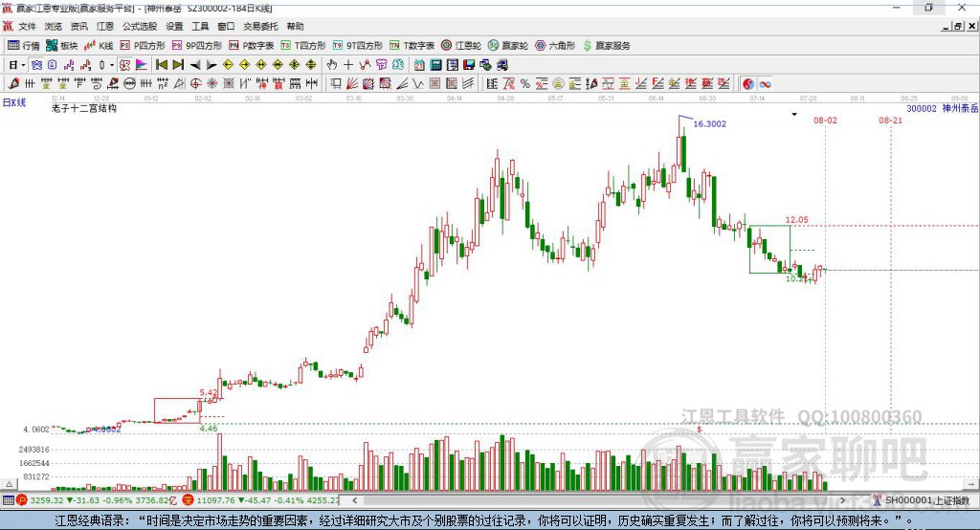Open the P数字表 tool
Image resolution: width=980 pixels, height=530 pixels.
pos(252,46)
